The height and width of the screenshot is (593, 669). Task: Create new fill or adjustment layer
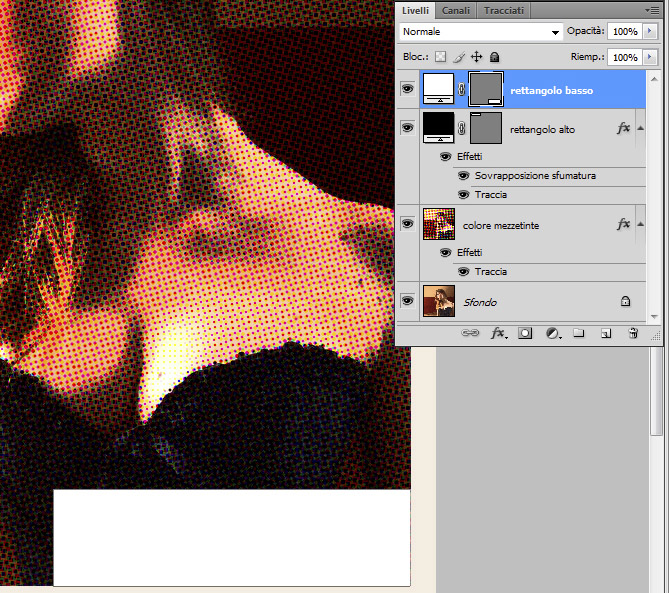(553, 333)
